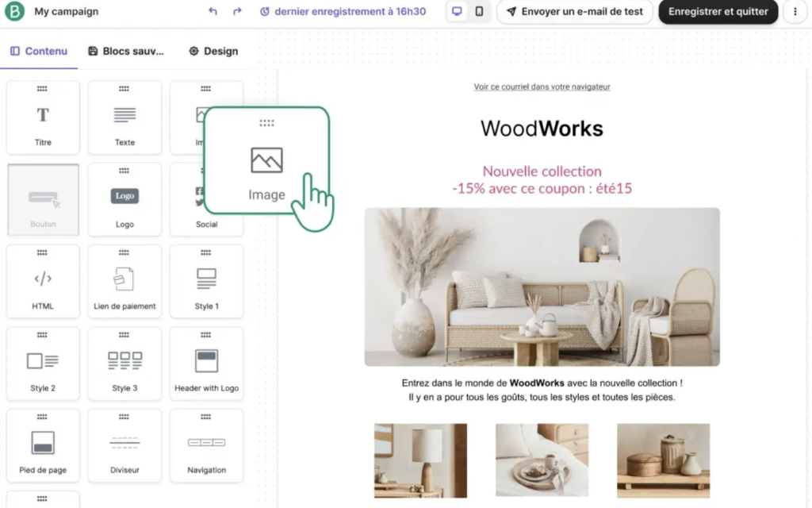Click the '-15% avec ce coupon : été15' line
The image size is (812, 508).
pos(542,188)
